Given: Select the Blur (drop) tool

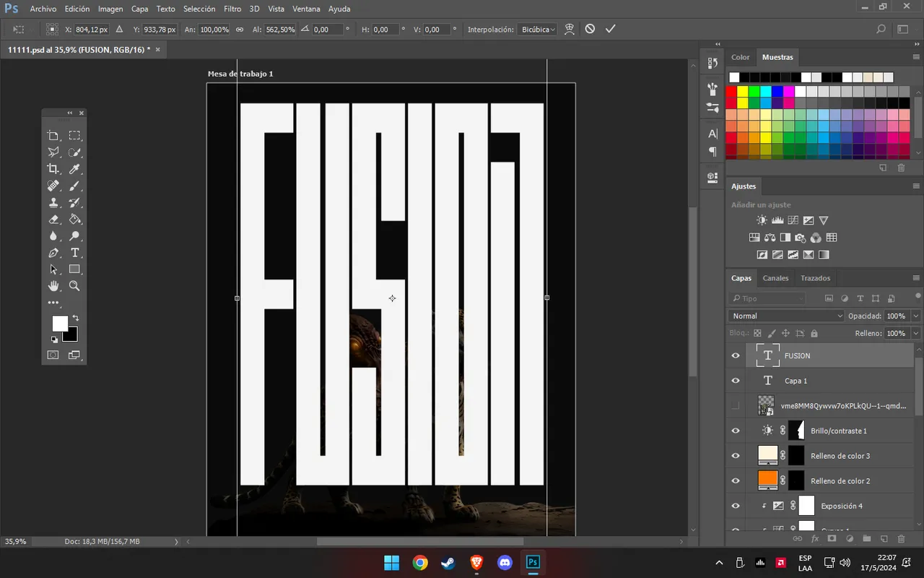Looking at the screenshot, I should click(x=53, y=236).
